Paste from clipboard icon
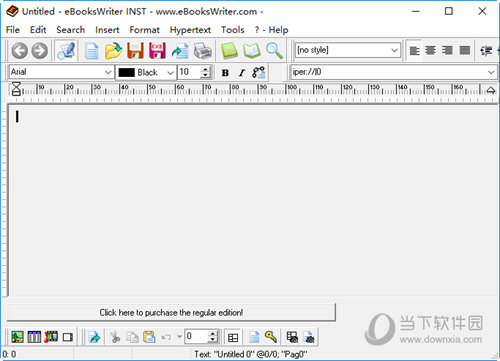 click(x=149, y=337)
